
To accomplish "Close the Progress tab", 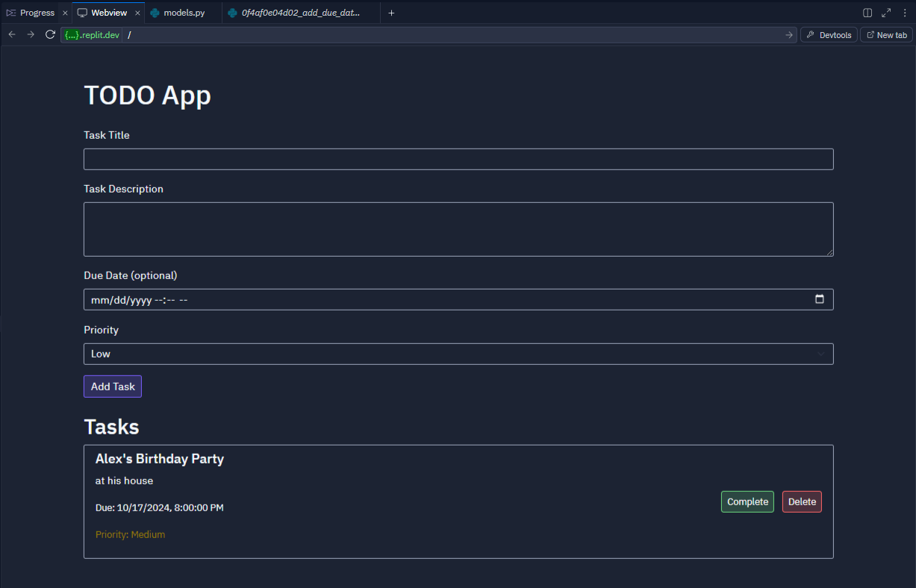I will pyautogui.click(x=65, y=13).
